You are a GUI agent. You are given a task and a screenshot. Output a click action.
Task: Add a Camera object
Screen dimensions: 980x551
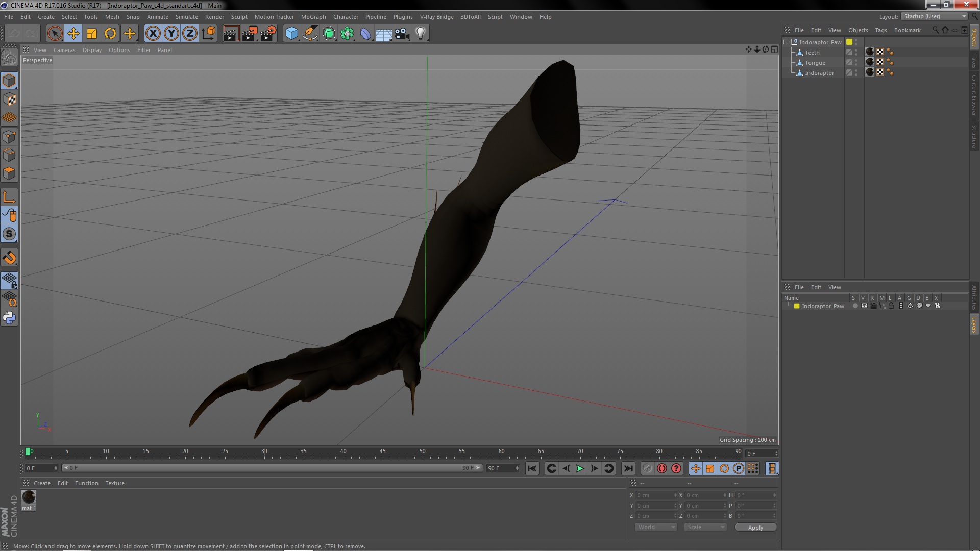click(402, 34)
